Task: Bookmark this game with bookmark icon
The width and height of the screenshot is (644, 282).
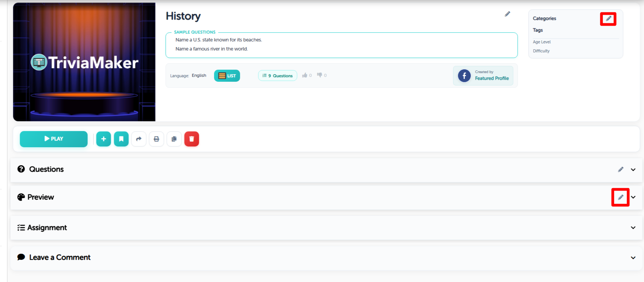Action: 121,139
